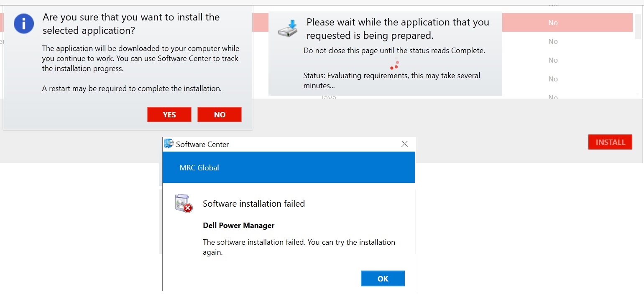
Task: Click the Software installation failed heading
Action: pos(254,204)
